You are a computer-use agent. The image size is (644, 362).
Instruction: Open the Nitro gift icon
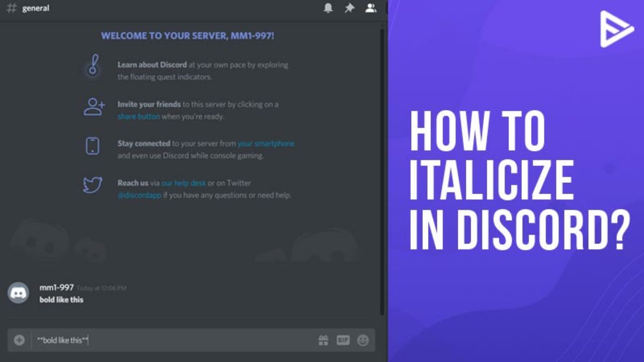click(x=323, y=340)
